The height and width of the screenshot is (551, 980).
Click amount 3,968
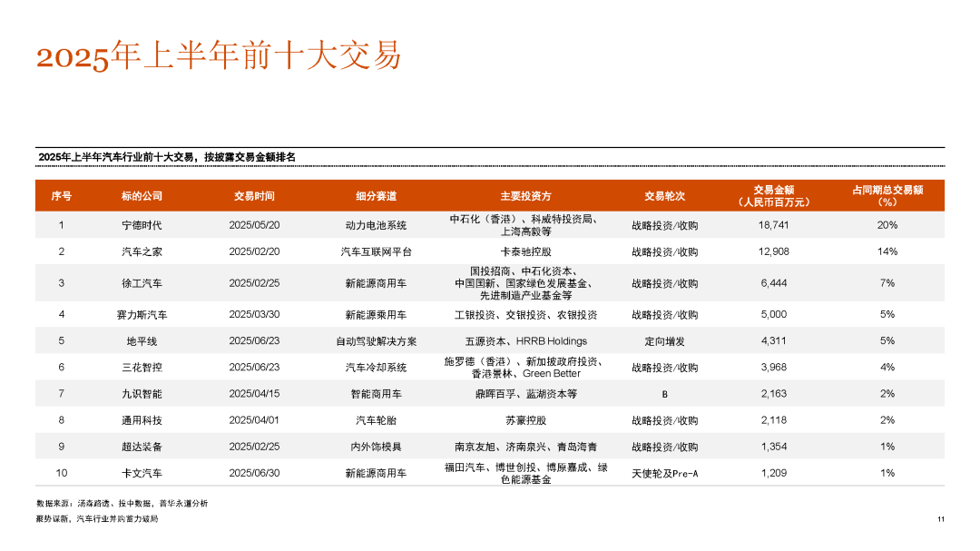point(774,367)
